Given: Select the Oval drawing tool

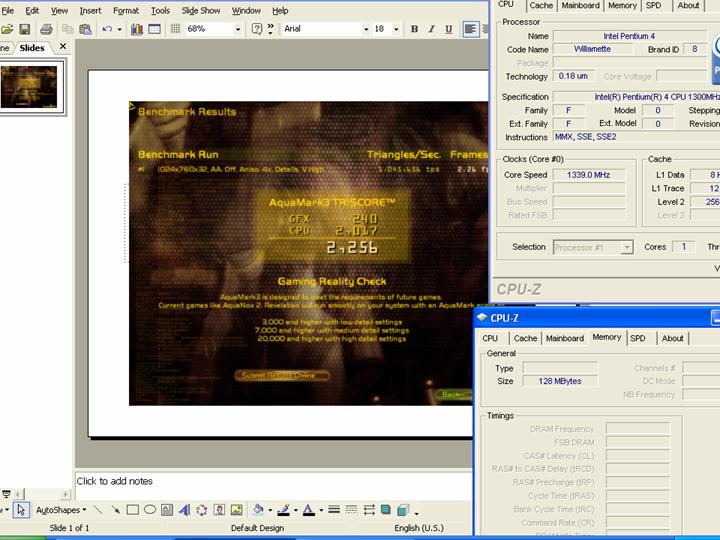Looking at the screenshot, I should pos(150,510).
